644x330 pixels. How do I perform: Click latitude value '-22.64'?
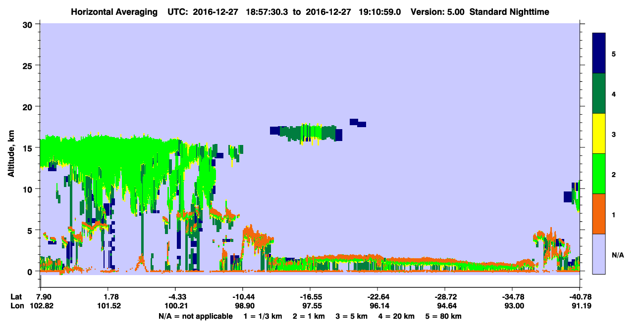(377, 296)
